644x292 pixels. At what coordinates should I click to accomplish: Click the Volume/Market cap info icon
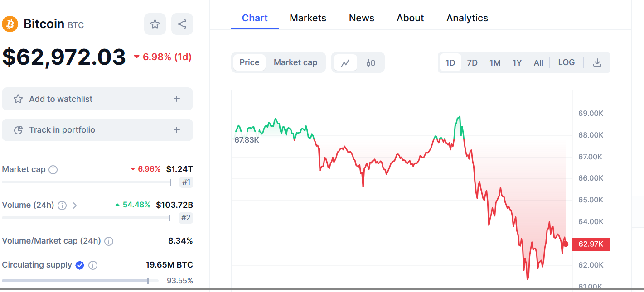click(x=109, y=241)
